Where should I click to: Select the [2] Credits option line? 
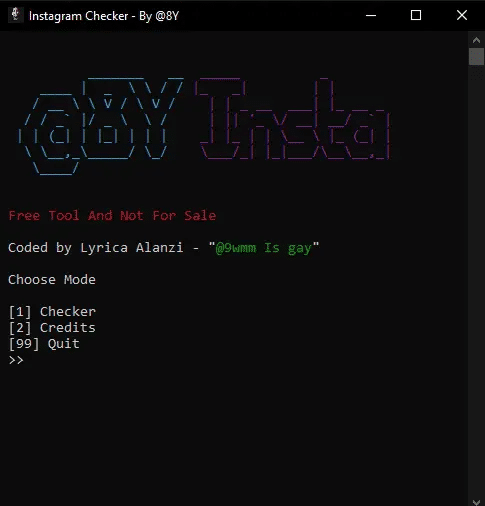click(x=52, y=328)
